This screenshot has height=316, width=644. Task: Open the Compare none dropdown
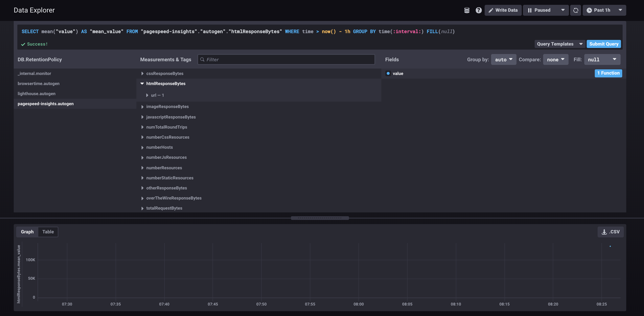coord(555,59)
